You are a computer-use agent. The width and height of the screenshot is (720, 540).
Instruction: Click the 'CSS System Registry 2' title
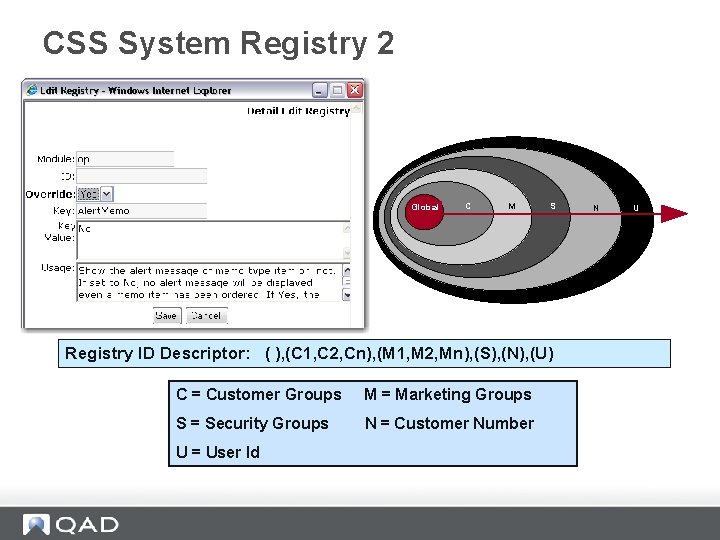click(219, 43)
